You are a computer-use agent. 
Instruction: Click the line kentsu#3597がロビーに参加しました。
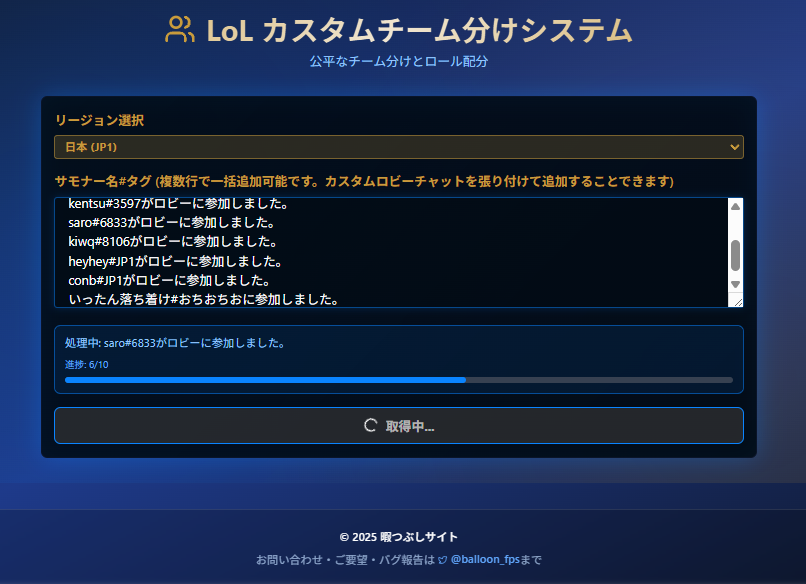click(178, 204)
